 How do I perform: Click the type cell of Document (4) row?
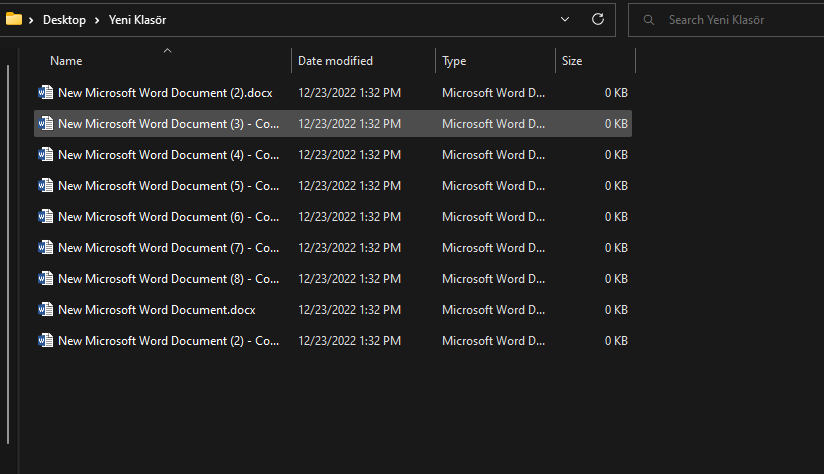click(x=493, y=154)
